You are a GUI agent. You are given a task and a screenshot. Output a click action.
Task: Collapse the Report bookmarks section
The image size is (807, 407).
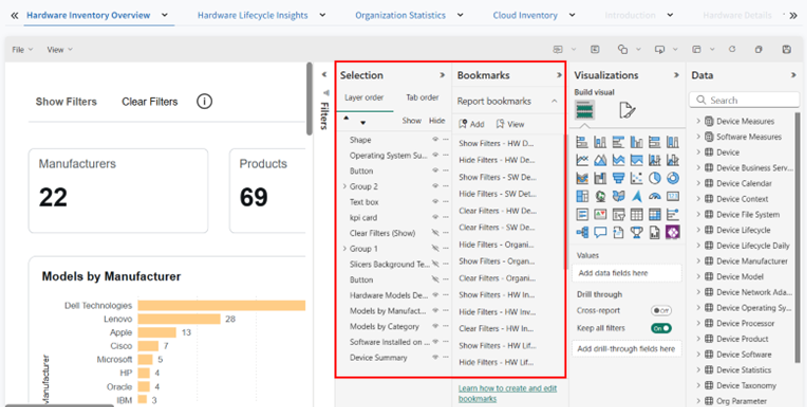(554, 101)
